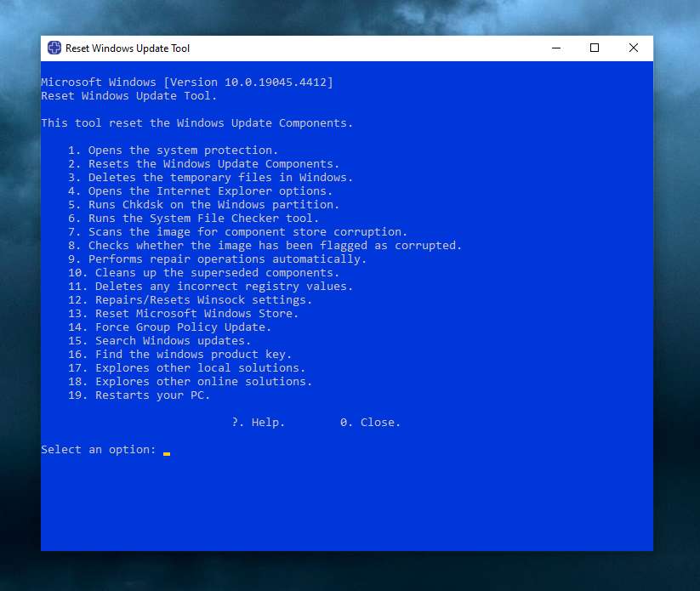
Task: Click option 6 'Runs the System File Checker tool.'
Action: pyautogui.click(x=193, y=219)
